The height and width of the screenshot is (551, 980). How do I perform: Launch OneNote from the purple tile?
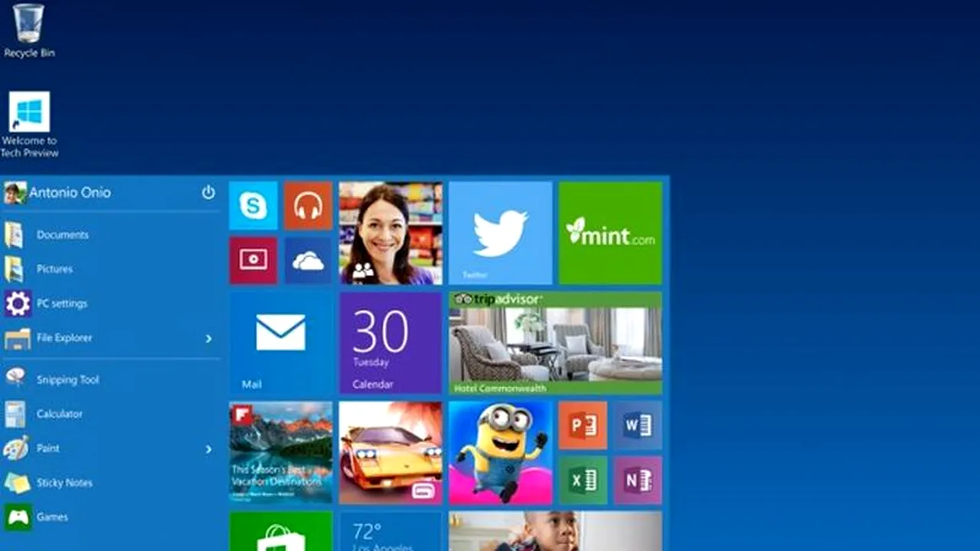[x=638, y=480]
